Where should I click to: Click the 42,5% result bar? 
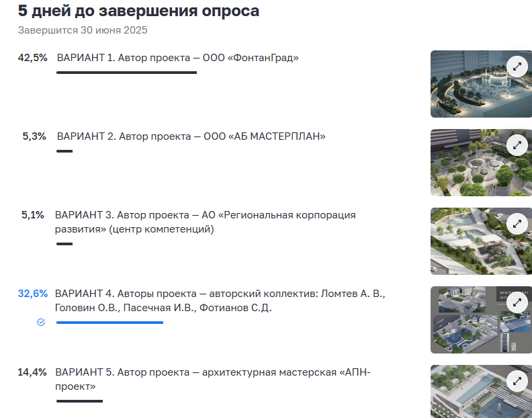126,73
